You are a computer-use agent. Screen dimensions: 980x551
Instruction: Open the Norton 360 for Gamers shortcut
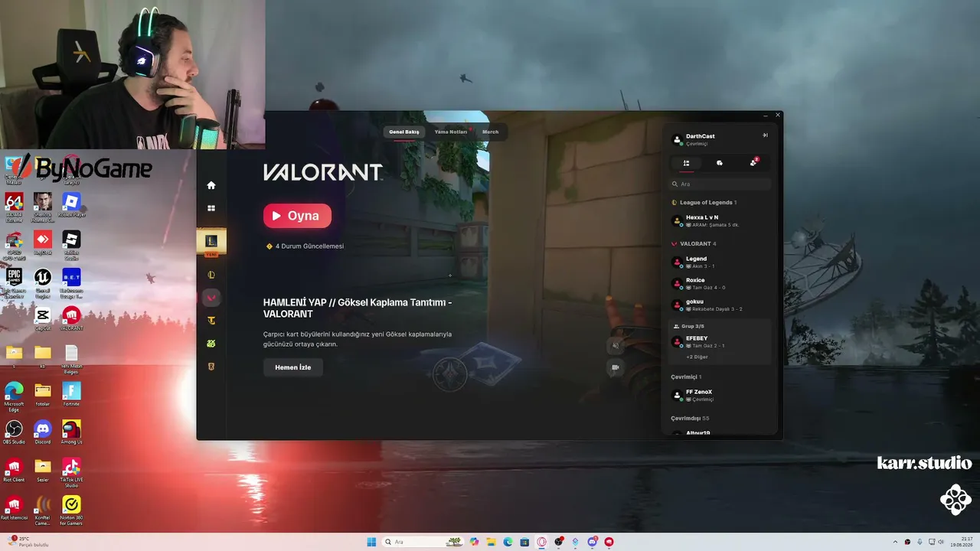(71, 510)
